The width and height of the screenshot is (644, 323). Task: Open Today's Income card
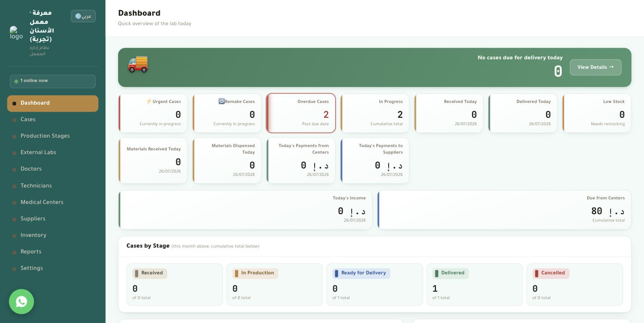(245, 210)
